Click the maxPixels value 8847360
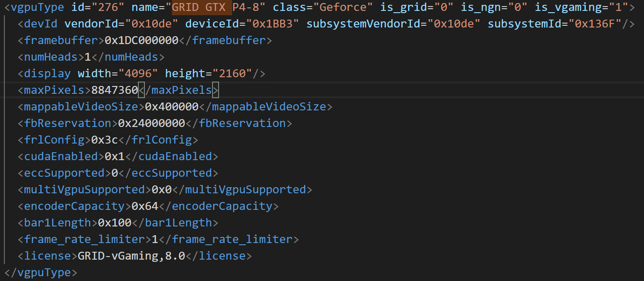 (115, 90)
